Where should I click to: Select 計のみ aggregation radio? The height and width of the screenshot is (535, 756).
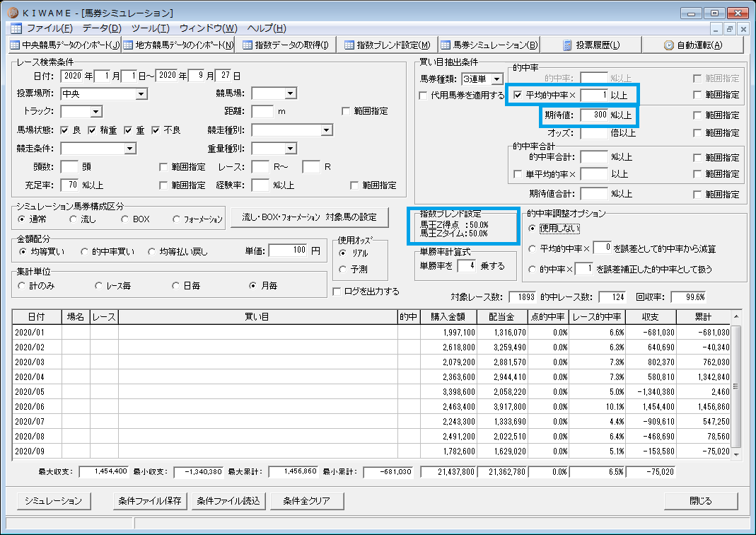[x=21, y=286]
